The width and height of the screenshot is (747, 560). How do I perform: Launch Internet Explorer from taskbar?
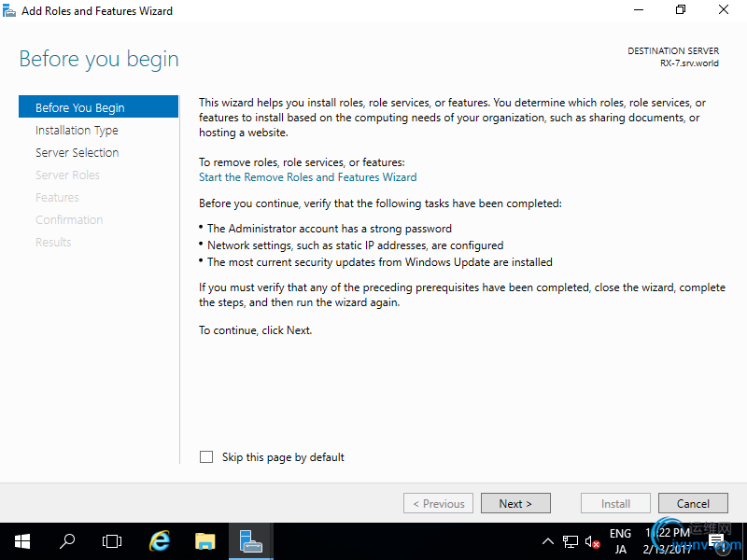160,541
